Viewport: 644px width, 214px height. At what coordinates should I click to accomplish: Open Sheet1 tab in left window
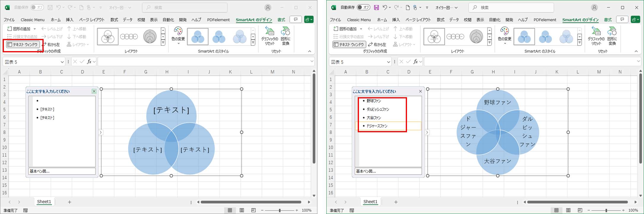pyautogui.click(x=44, y=202)
